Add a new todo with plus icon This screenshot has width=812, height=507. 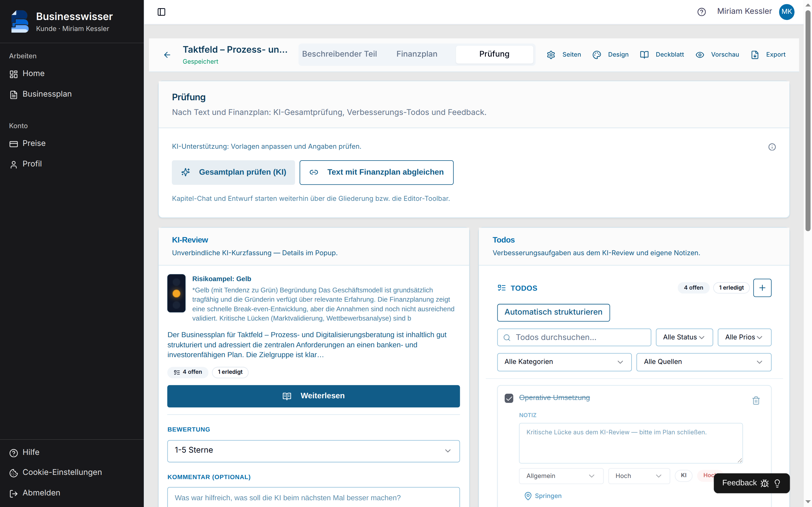(x=762, y=288)
